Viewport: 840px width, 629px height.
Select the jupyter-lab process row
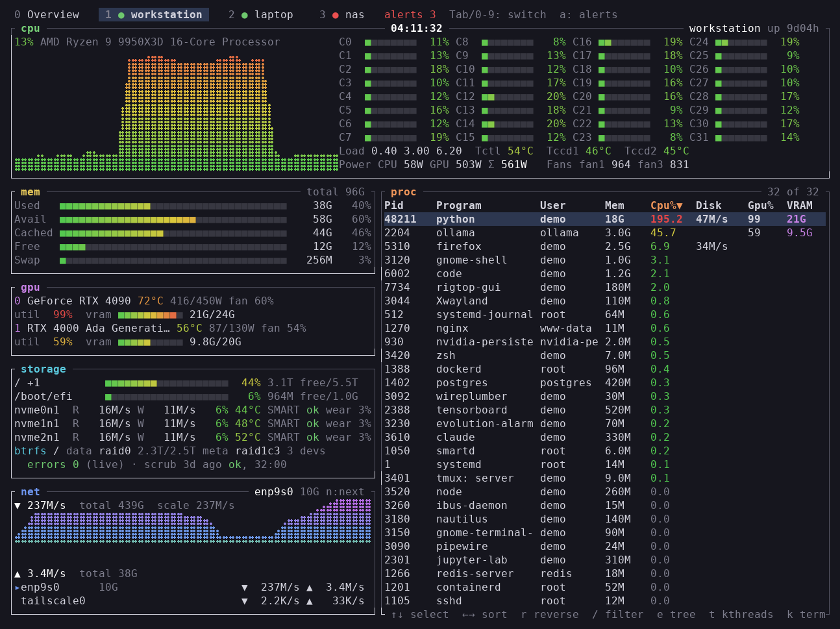point(604,560)
